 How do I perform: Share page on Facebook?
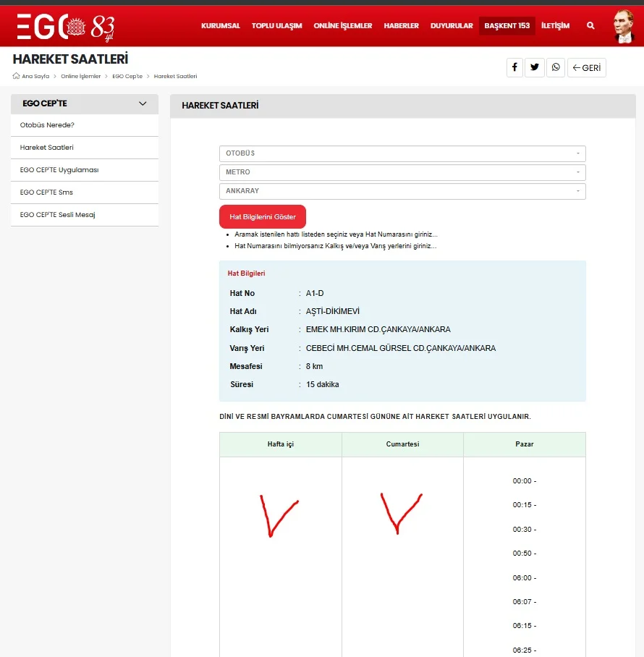click(514, 67)
